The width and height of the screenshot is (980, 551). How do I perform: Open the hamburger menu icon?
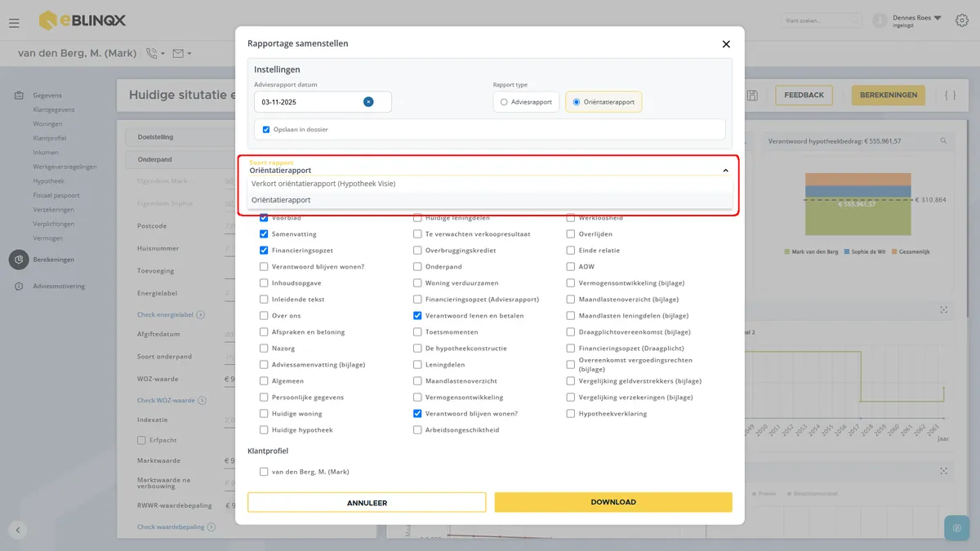click(14, 23)
